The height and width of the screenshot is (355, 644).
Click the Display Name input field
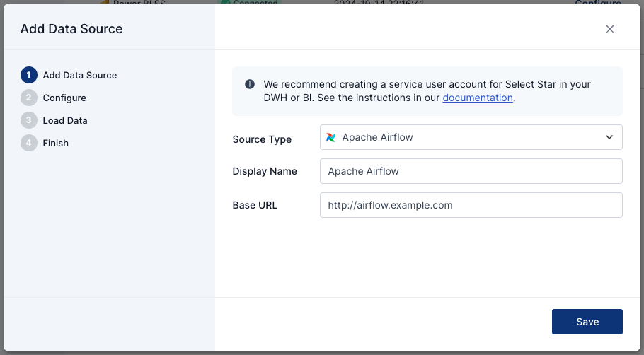[x=471, y=171]
